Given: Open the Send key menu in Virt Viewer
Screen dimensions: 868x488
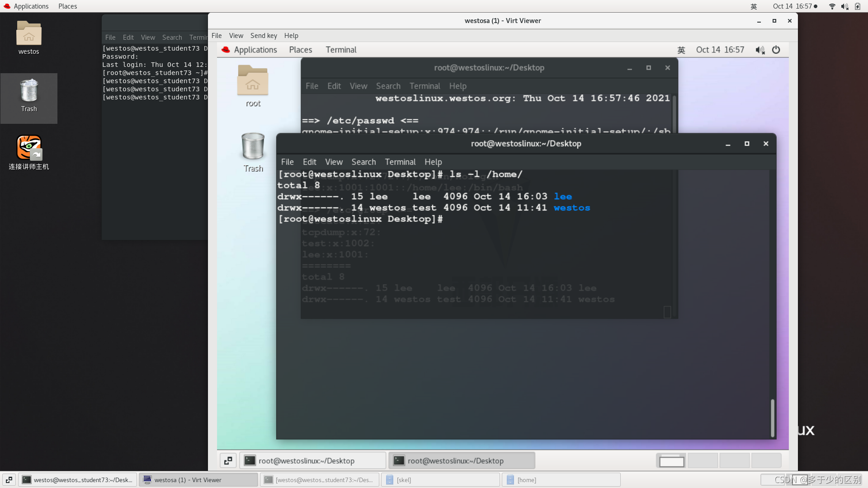Looking at the screenshot, I should coord(264,36).
